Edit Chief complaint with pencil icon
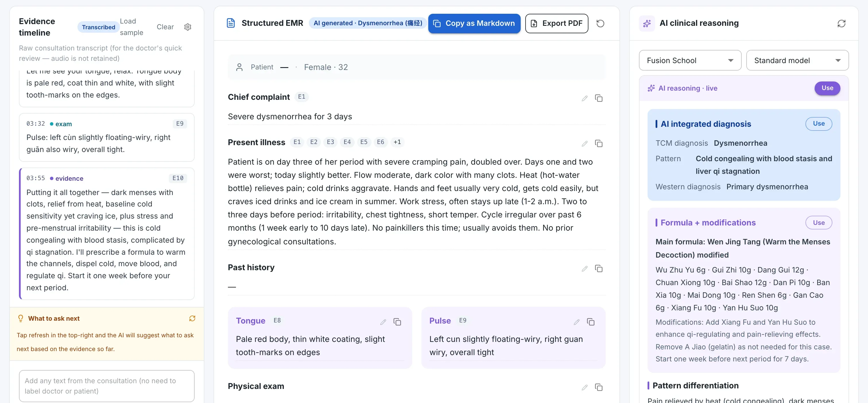Image resolution: width=868 pixels, height=403 pixels. pos(585,98)
